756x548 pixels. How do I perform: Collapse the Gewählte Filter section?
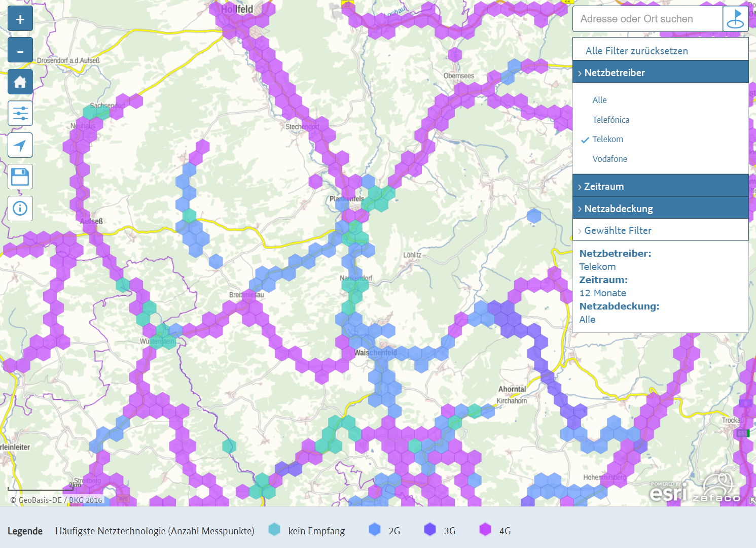click(660, 230)
